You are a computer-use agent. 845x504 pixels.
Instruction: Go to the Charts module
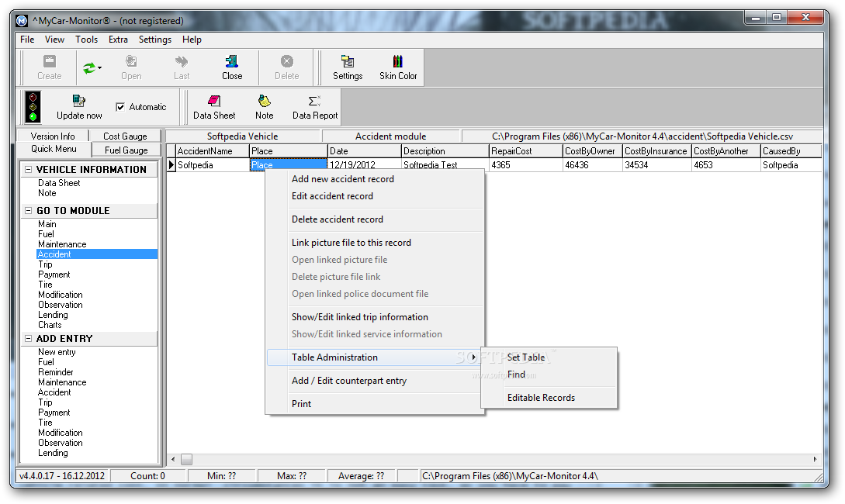click(x=50, y=325)
